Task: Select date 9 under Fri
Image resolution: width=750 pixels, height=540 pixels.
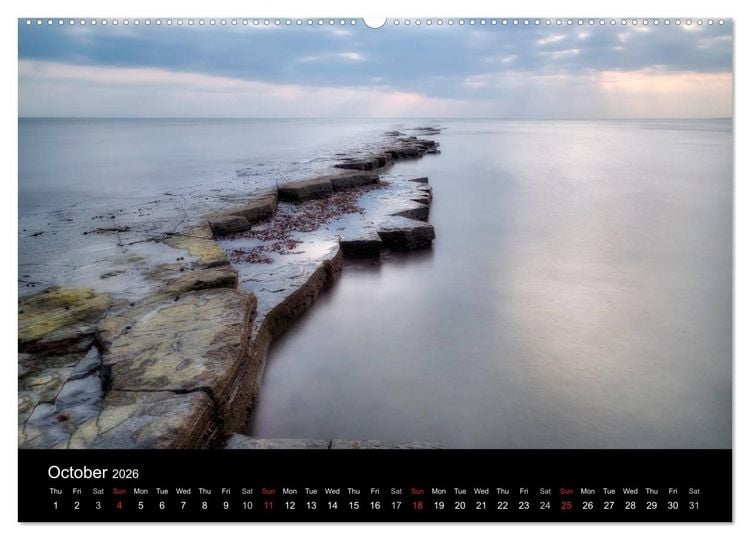Action: pyautogui.click(x=226, y=506)
